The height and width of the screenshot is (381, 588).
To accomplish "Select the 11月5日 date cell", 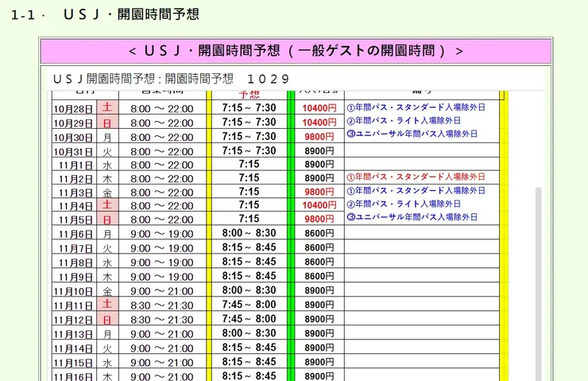I will (73, 220).
